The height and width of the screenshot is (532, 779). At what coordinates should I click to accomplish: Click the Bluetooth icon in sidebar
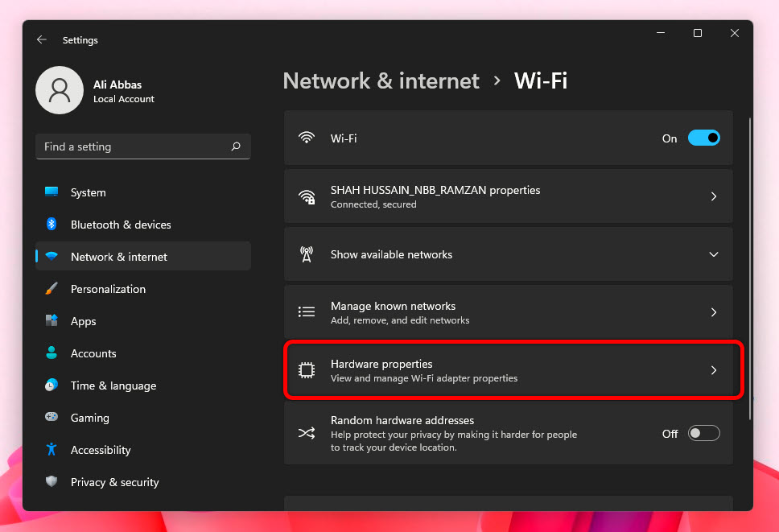pyautogui.click(x=52, y=224)
